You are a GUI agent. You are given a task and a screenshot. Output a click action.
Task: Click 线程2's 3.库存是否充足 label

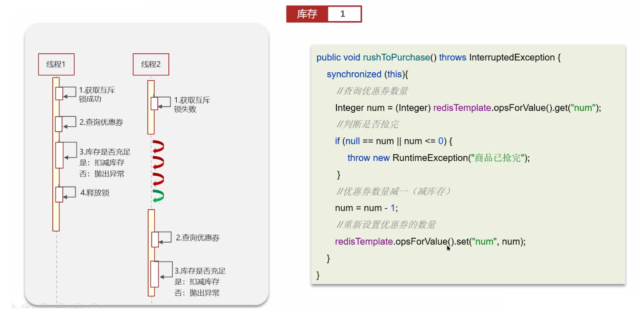200,271
